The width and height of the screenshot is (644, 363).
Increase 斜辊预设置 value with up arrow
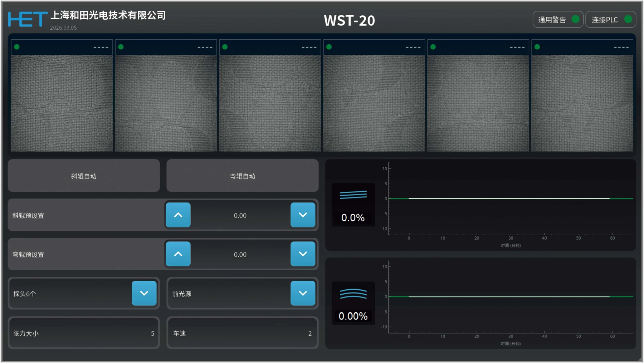pyautogui.click(x=178, y=215)
